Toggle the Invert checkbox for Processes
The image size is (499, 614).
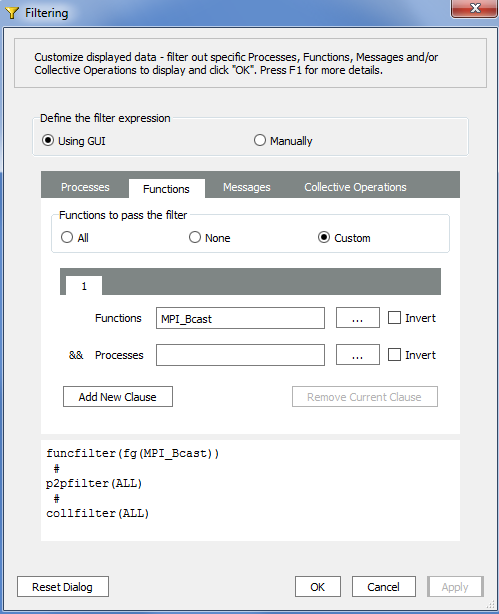click(394, 354)
